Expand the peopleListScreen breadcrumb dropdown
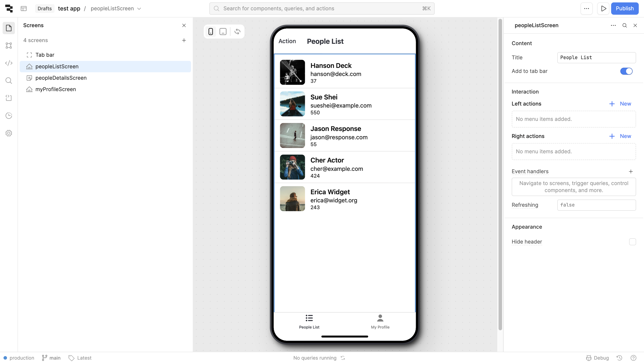Image resolution: width=644 pixels, height=364 pixels. pos(139,9)
